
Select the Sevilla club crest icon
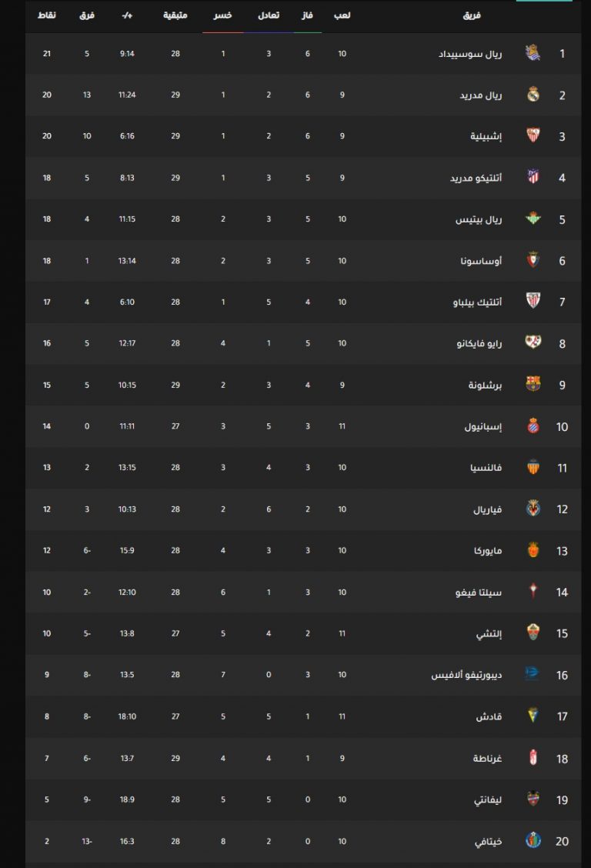533,135
